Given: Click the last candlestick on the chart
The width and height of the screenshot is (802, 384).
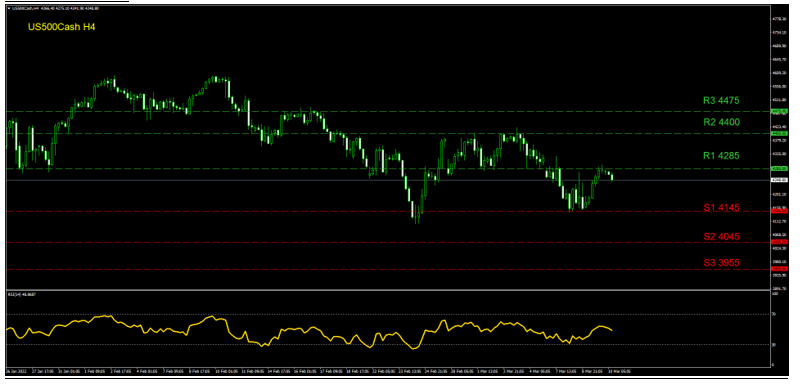Looking at the screenshot, I should [x=612, y=177].
